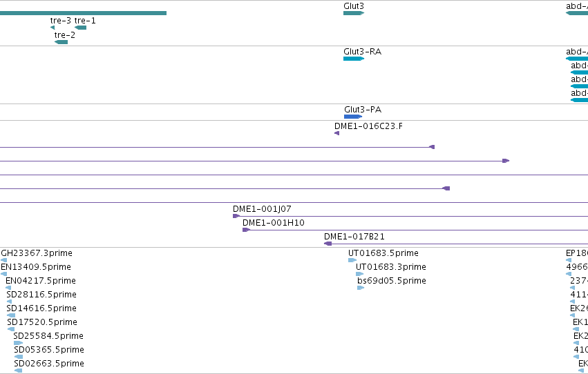Select the Glut3-RA transcript bar
Image resolution: width=588 pixels, height=374 pixels.
point(354,59)
